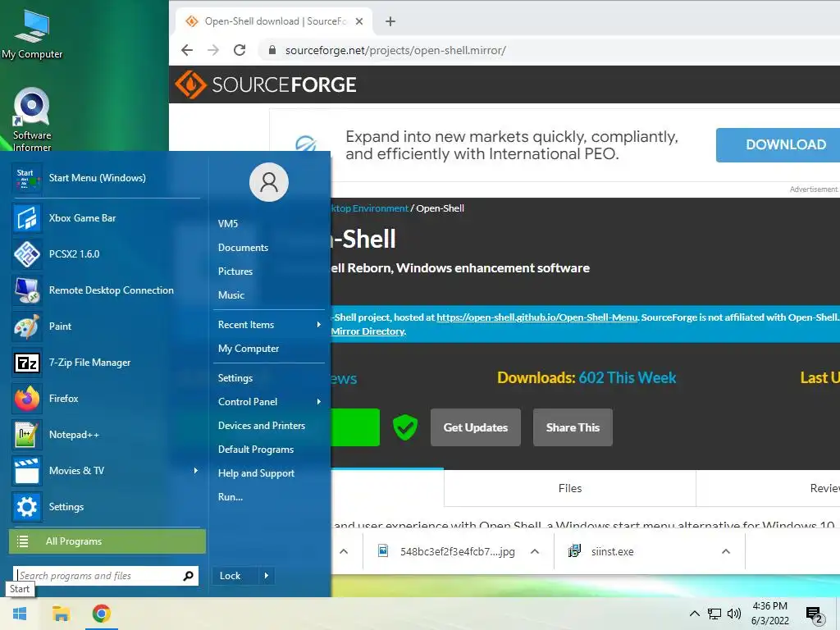Open the notification center icon
The image size is (840, 630).
point(814,614)
